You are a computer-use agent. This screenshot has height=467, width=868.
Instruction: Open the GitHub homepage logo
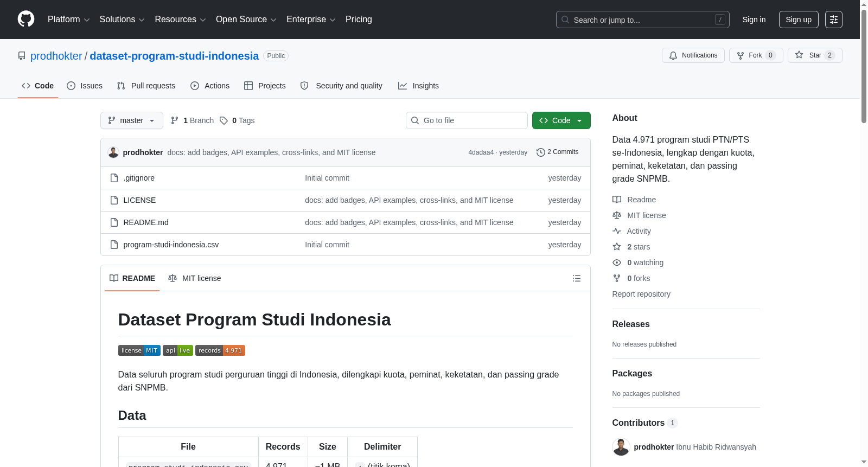coord(26,19)
